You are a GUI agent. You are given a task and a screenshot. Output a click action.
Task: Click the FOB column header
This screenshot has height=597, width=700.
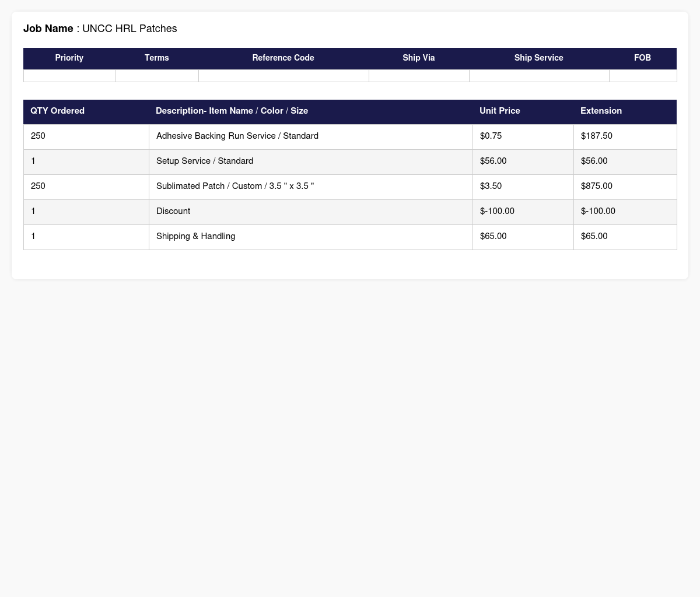click(643, 58)
